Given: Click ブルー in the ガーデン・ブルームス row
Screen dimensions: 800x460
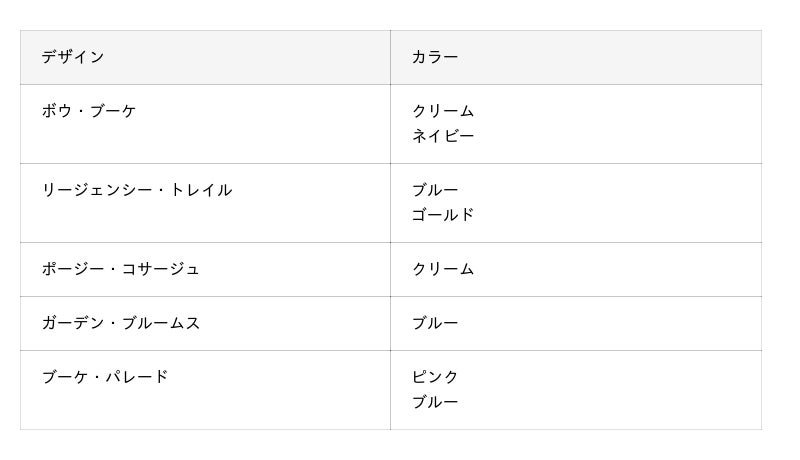Looking at the screenshot, I should pyautogui.click(x=435, y=323).
